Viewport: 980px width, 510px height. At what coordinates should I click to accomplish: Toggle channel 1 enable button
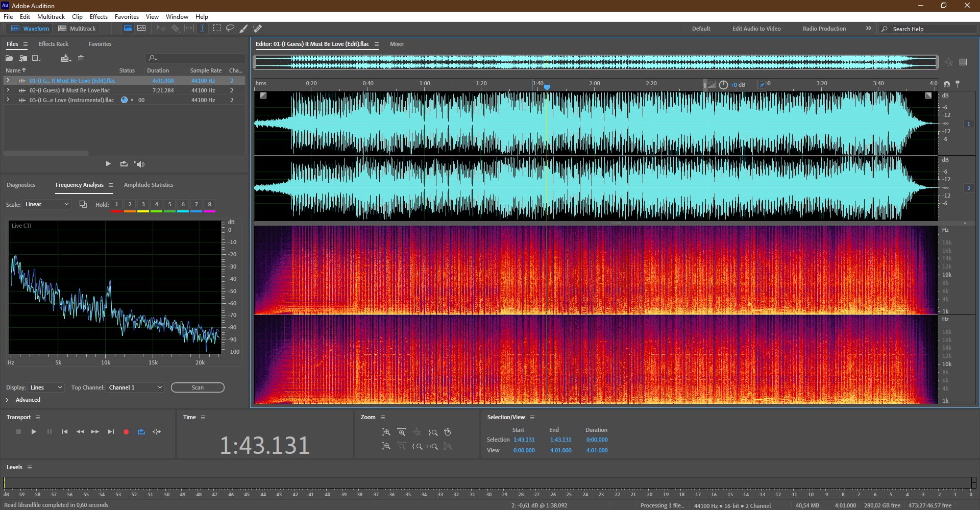(x=968, y=124)
